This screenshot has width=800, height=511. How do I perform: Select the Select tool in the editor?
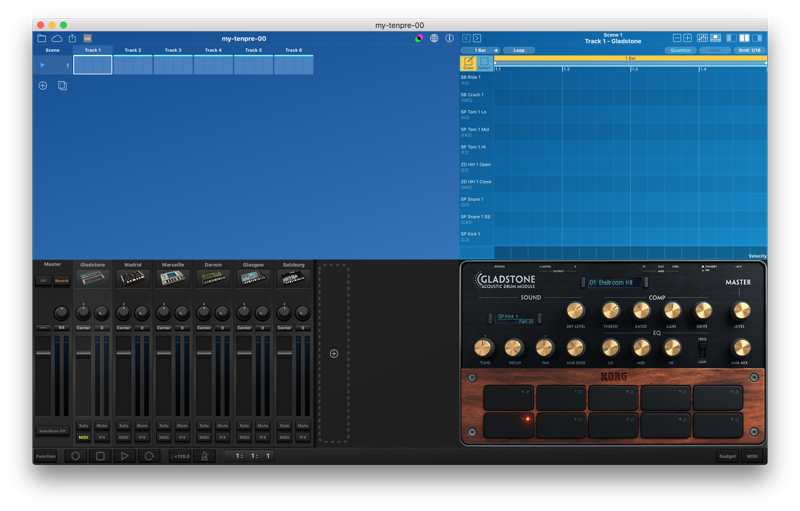tap(484, 63)
